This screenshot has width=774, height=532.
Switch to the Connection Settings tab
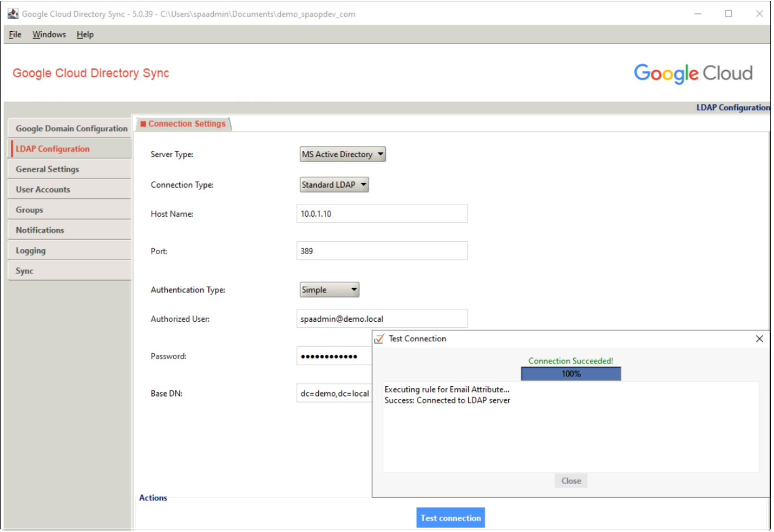(x=184, y=124)
